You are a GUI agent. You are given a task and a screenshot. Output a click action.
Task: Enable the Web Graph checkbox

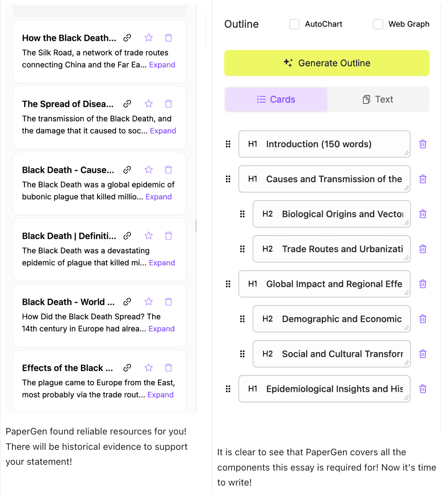pos(378,24)
